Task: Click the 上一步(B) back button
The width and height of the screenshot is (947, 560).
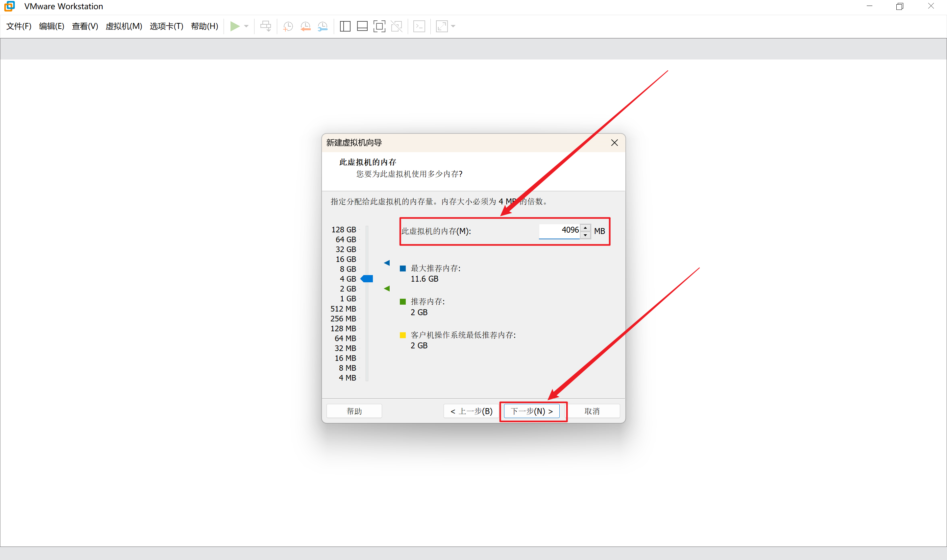Action: tap(471, 411)
